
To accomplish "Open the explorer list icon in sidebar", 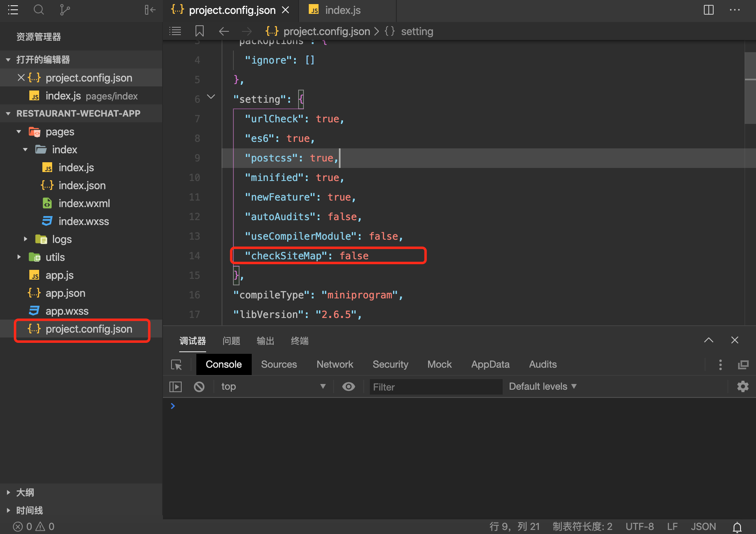I will (x=13, y=10).
